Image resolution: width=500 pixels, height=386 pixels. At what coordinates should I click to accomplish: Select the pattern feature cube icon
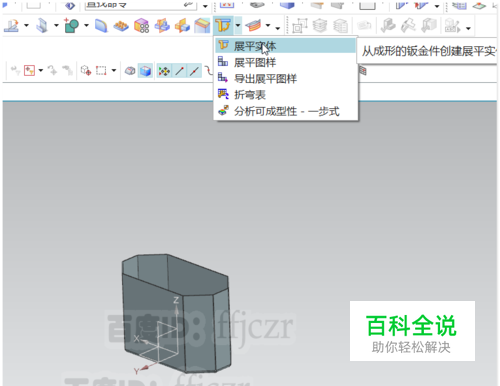pos(141,25)
